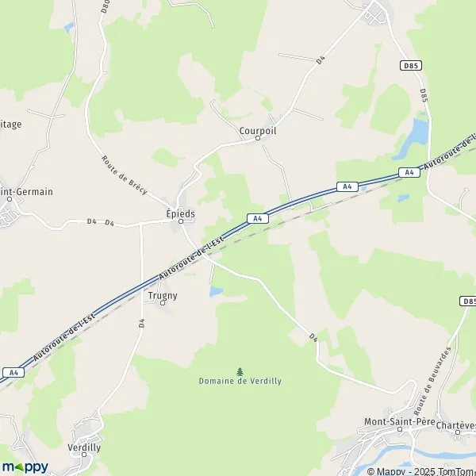
Task: Click the Chartèves town marker
Action: click(458, 432)
